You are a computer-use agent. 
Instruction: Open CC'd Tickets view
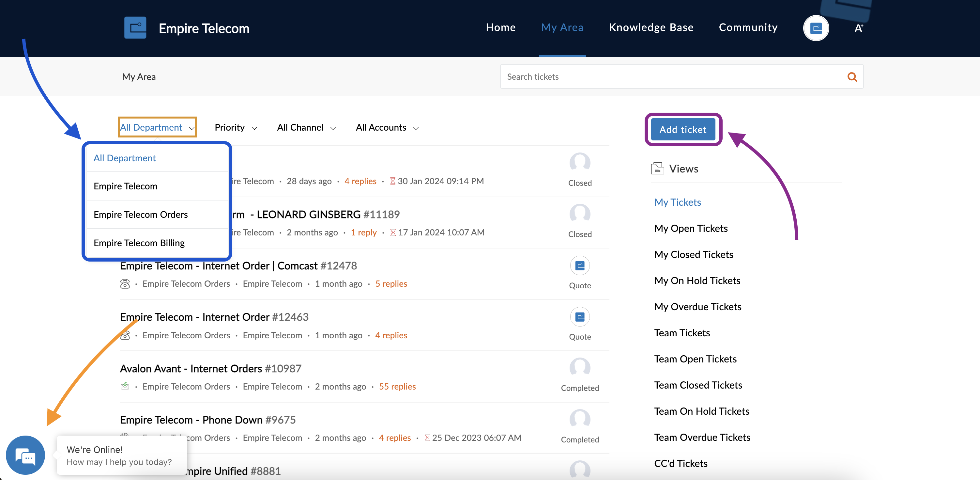pyautogui.click(x=681, y=463)
